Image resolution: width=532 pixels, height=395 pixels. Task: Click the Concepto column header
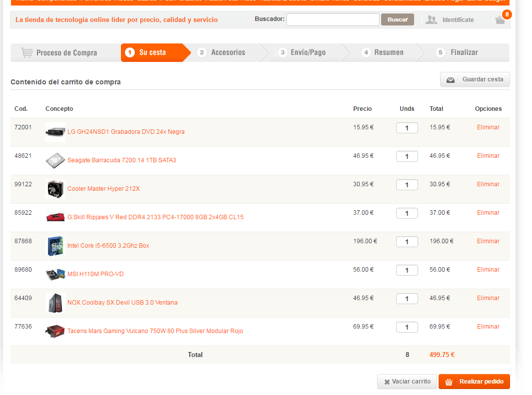pyautogui.click(x=59, y=109)
